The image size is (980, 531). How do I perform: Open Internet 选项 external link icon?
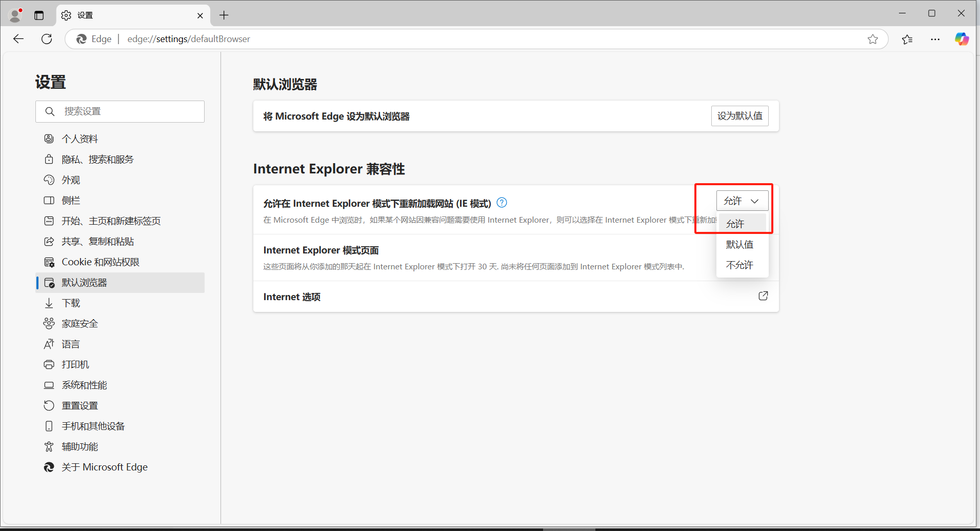(763, 296)
